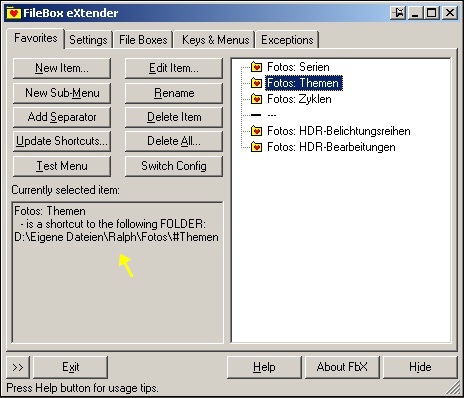This screenshot has height=398, width=464.
Task: Go to the Keys & Menus tab
Action: tap(215, 40)
